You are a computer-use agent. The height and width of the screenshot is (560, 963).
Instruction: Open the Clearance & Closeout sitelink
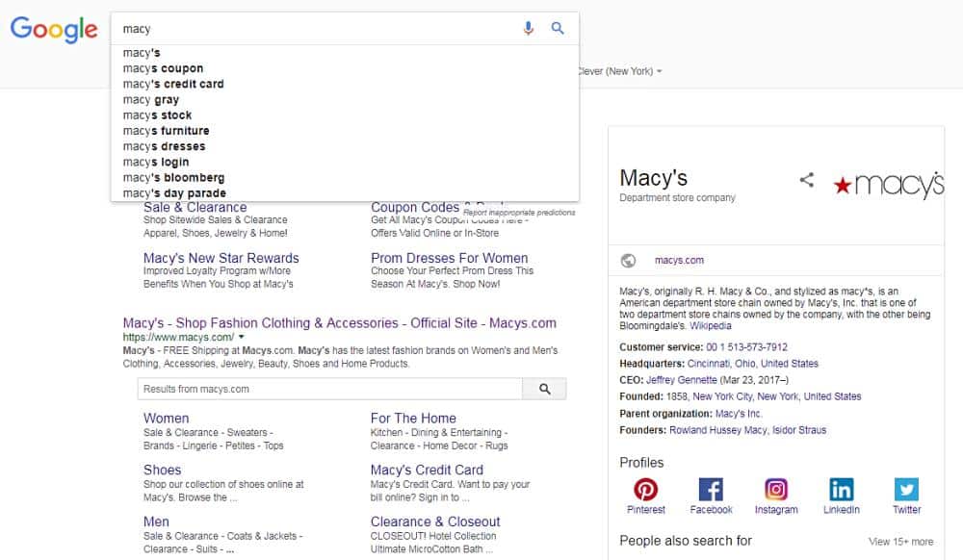[435, 522]
